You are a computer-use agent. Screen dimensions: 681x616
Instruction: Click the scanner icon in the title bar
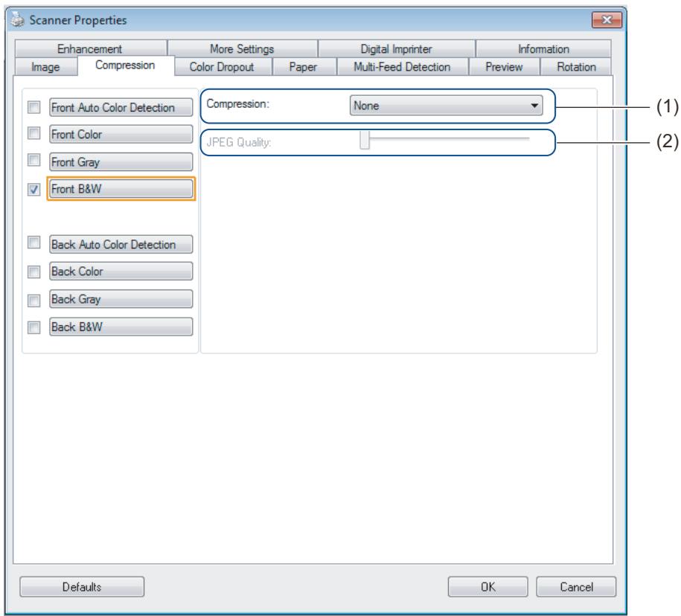[x=17, y=19]
